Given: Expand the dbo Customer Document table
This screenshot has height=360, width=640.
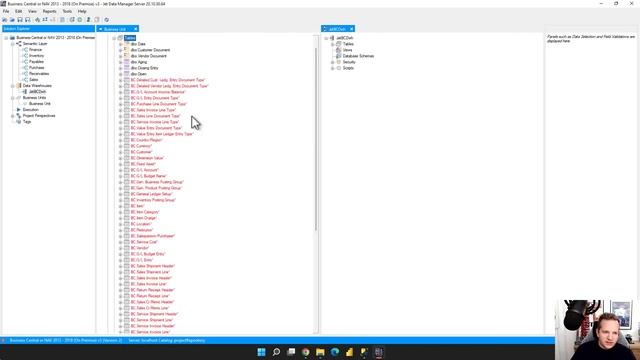Looking at the screenshot, I should [120, 50].
